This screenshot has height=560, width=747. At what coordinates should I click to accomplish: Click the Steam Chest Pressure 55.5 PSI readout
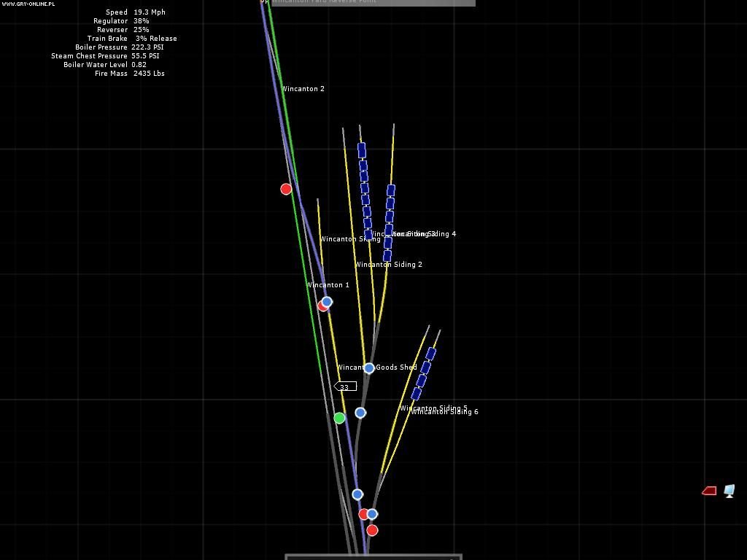click(x=105, y=55)
